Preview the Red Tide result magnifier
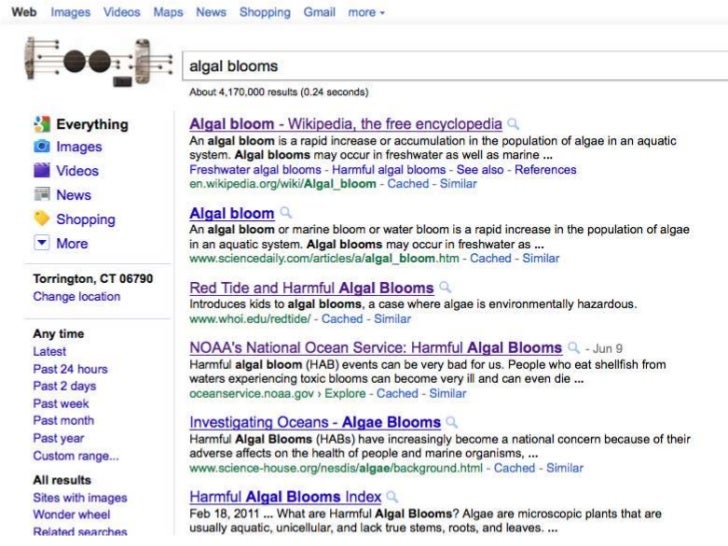728x546 pixels. 445,287
